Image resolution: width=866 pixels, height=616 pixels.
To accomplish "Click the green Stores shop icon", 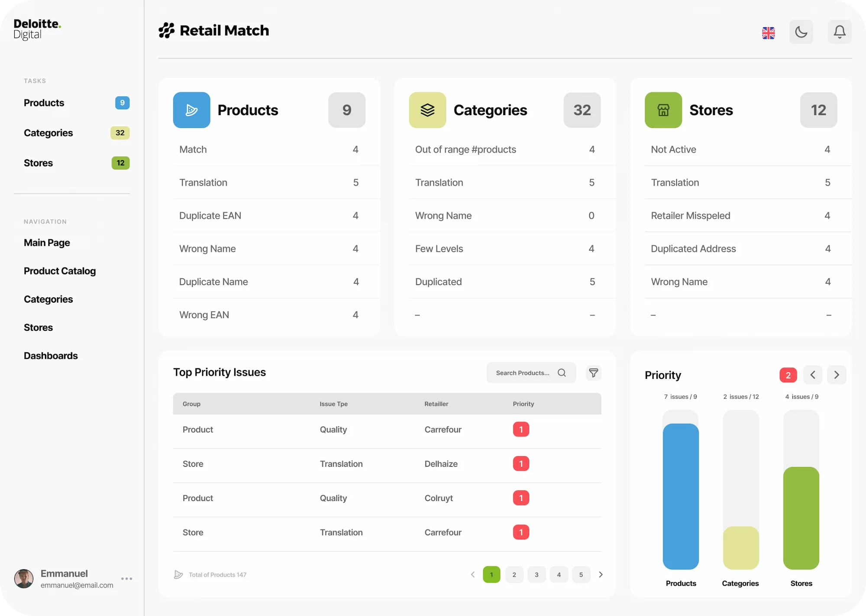I will pos(663,110).
